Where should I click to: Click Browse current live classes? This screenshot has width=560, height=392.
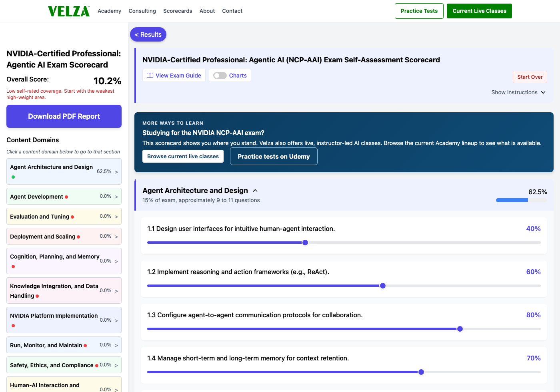coord(183,156)
